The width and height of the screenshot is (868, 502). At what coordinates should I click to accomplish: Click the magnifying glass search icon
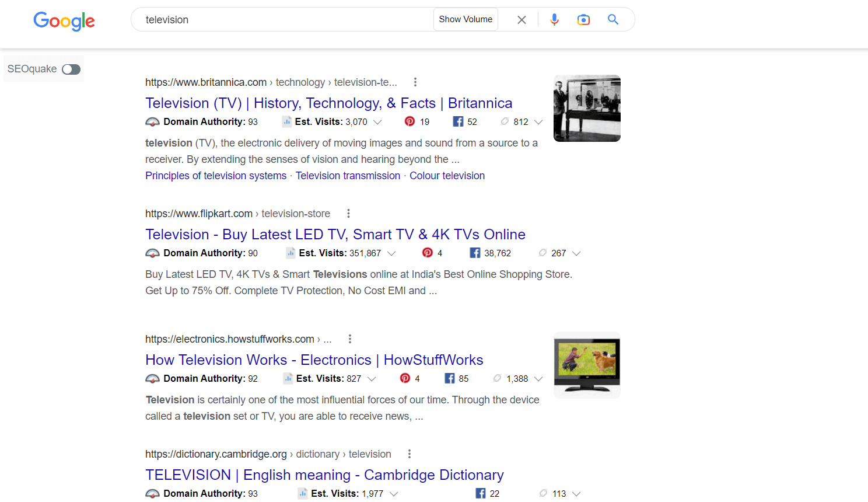(613, 19)
